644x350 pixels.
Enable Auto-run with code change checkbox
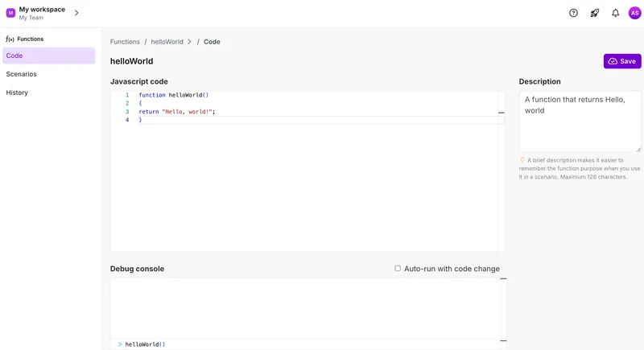coord(398,269)
